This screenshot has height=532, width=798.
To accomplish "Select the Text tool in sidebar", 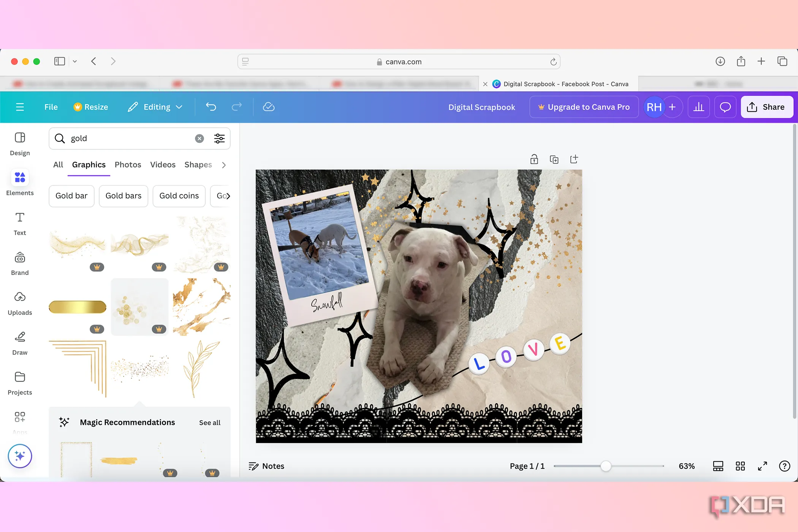I will 20,223.
